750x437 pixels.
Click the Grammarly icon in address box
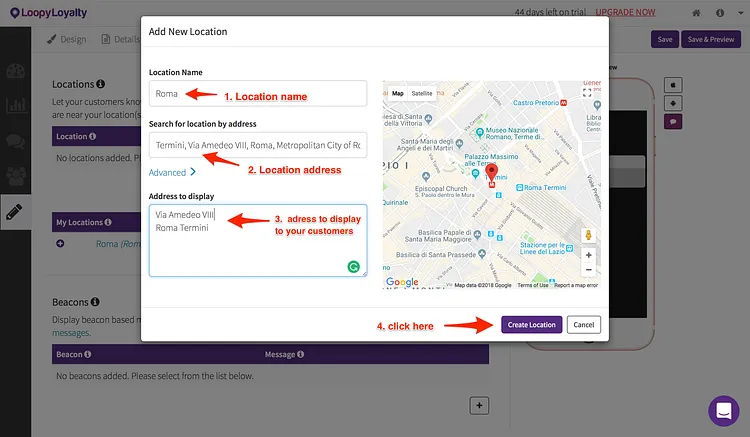pyautogui.click(x=353, y=267)
